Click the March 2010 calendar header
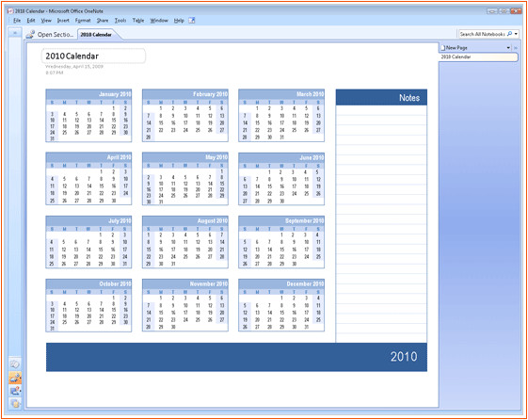 [281, 94]
